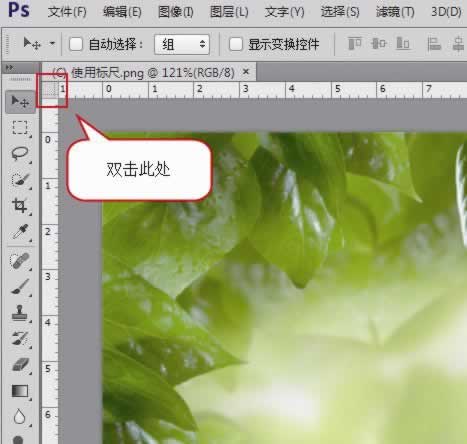Select the Gradient tool
This screenshot has width=467, height=444.
click(x=20, y=391)
